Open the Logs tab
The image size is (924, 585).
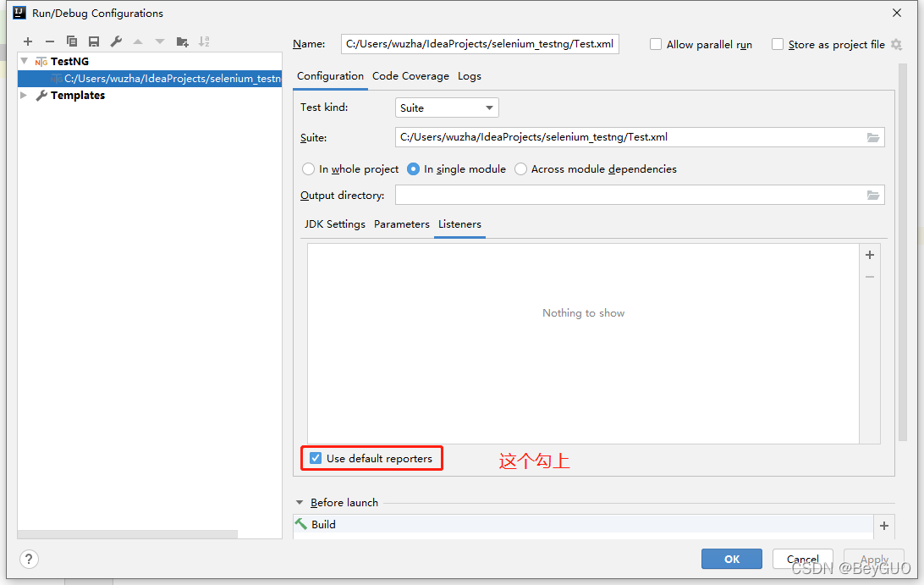tap(470, 76)
